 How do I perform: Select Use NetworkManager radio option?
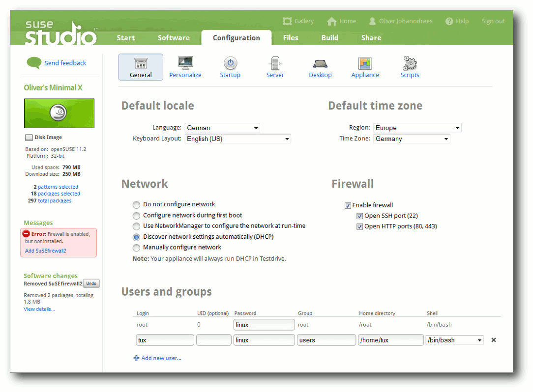pos(136,226)
